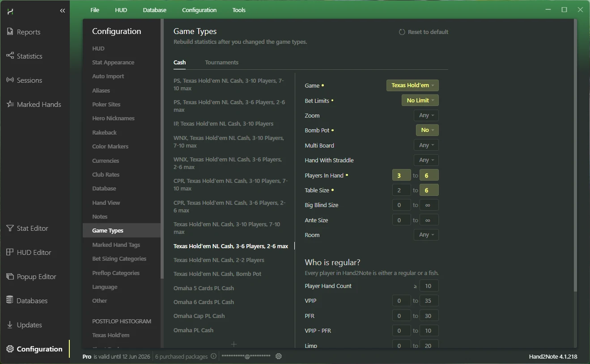Click Big Blind Size minimum field
Viewport: 590px width, 364px height.
(402, 205)
